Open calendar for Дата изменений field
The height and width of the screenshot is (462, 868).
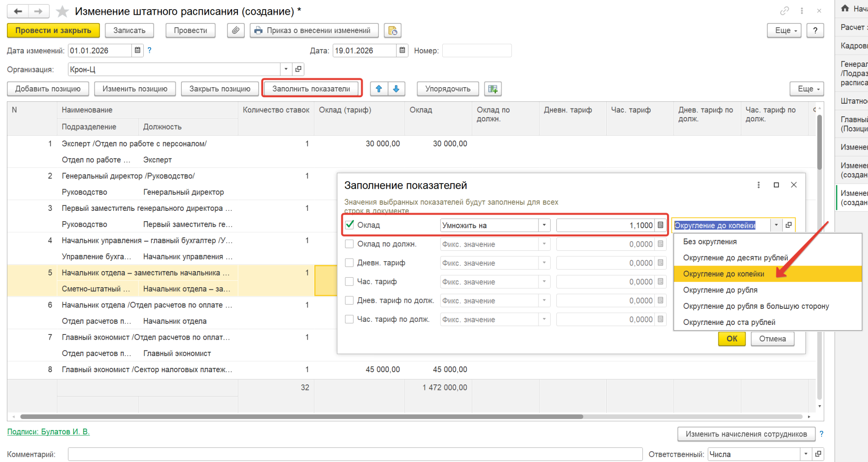coord(138,50)
